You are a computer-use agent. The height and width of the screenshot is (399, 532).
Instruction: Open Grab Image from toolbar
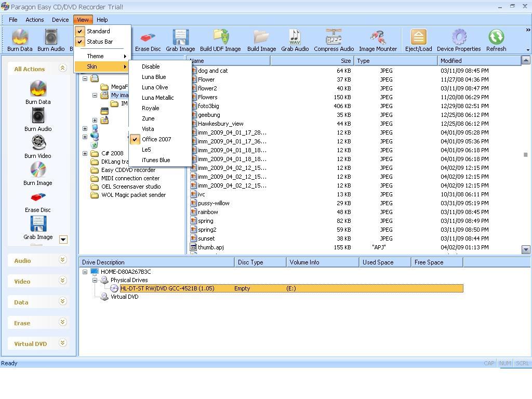tap(180, 37)
